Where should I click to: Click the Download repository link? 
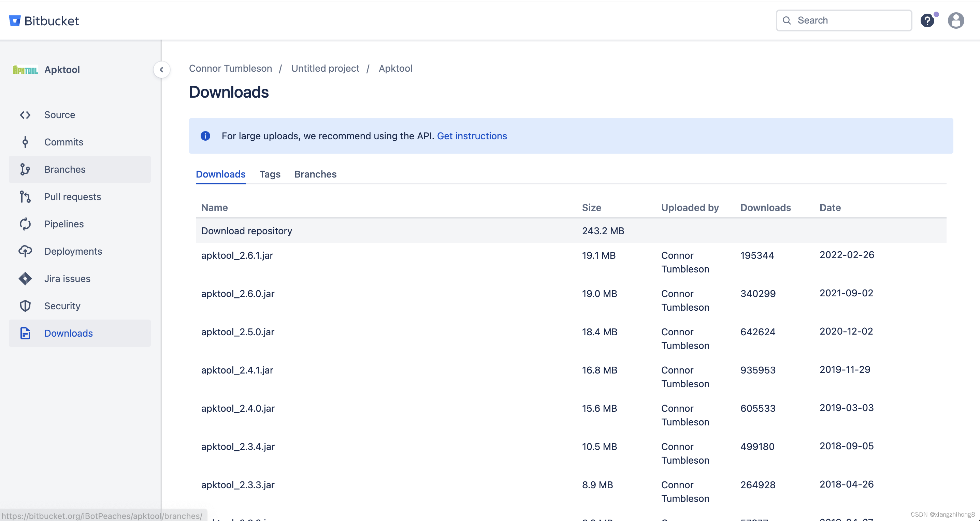(246, 231)
